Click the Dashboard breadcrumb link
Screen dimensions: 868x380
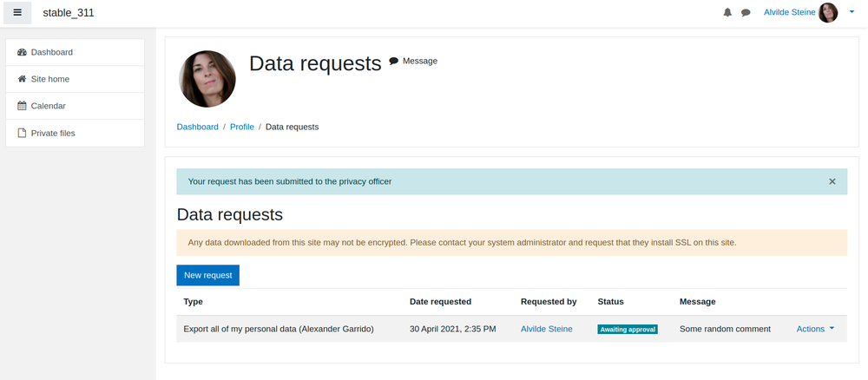[x=198, y=127]
